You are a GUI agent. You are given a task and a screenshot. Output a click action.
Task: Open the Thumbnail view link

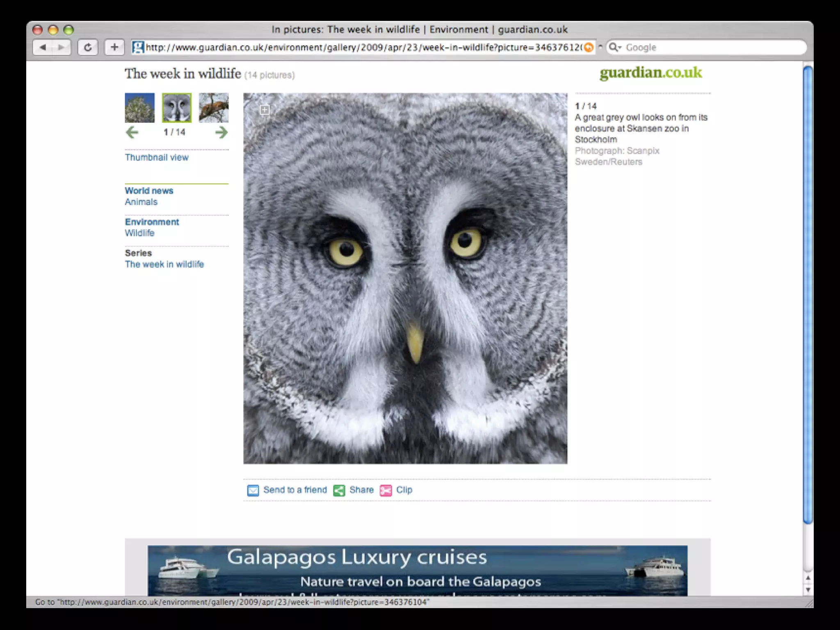156,157
